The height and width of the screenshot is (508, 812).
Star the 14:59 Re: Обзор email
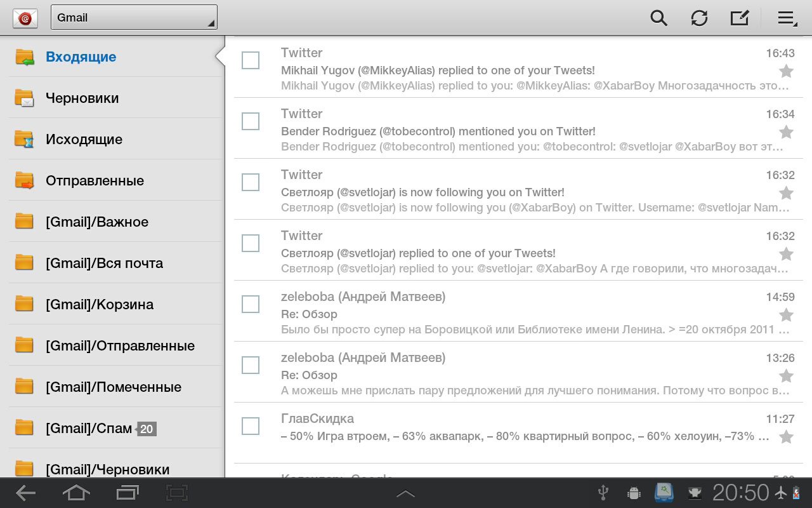click(x=786, y=314)
